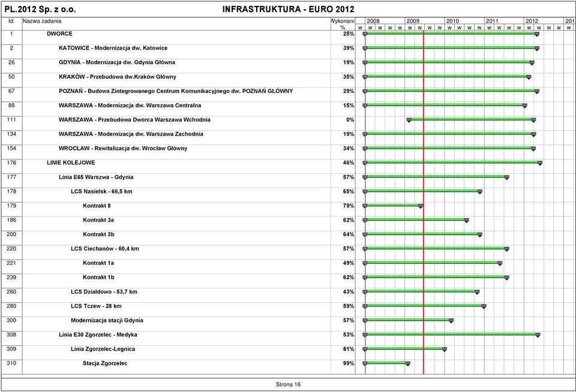
Task: Select the Kontrakt 1a task
Action: point(98,263)
